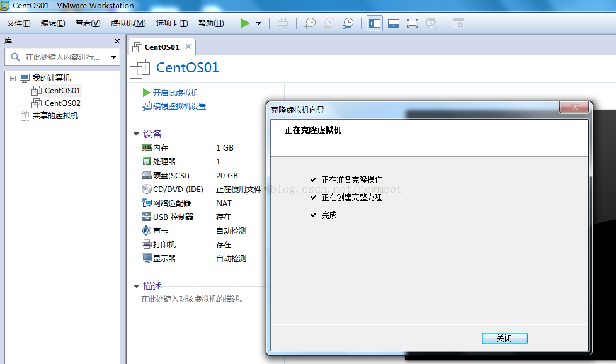Toggle the thumbnail bar view icon

click(394, 23)
